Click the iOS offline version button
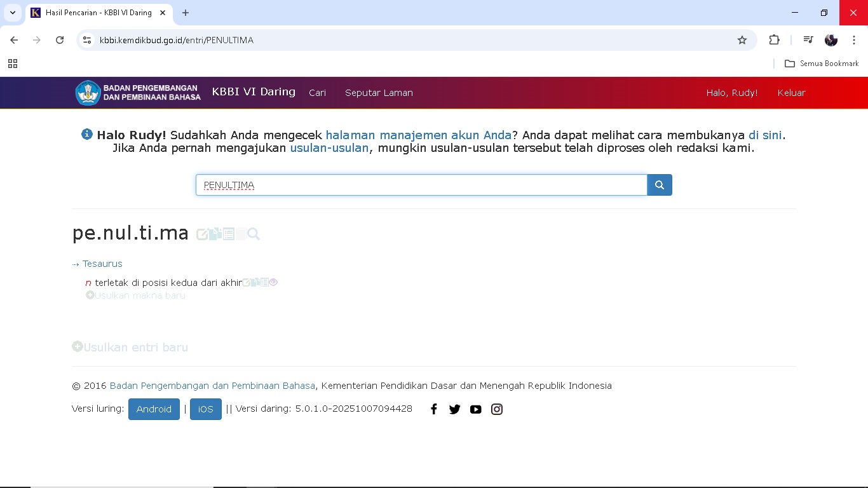The image size is (868, 488). tap(205, 409)
